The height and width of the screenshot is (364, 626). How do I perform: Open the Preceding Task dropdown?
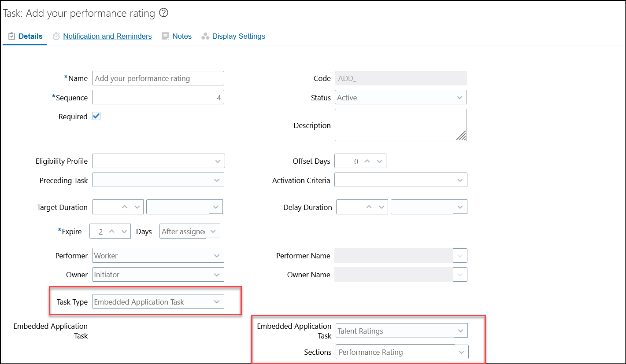(x=158, y=180)
